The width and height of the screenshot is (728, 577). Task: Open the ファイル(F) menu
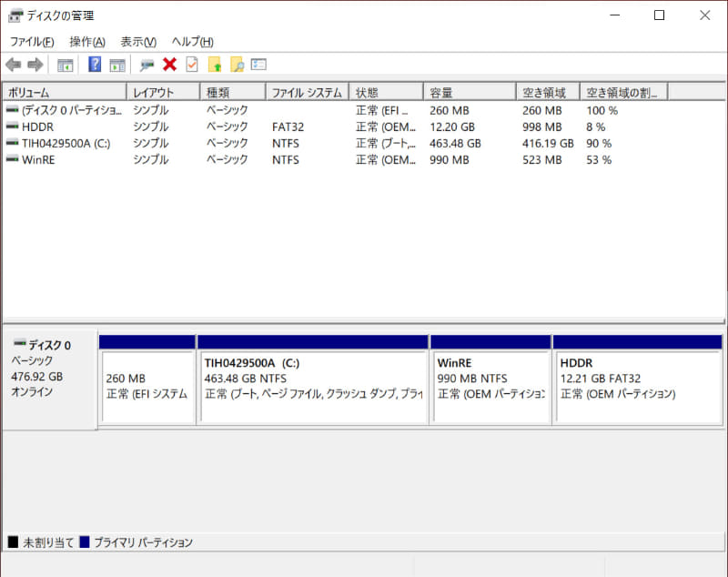[x=32, y=42]
